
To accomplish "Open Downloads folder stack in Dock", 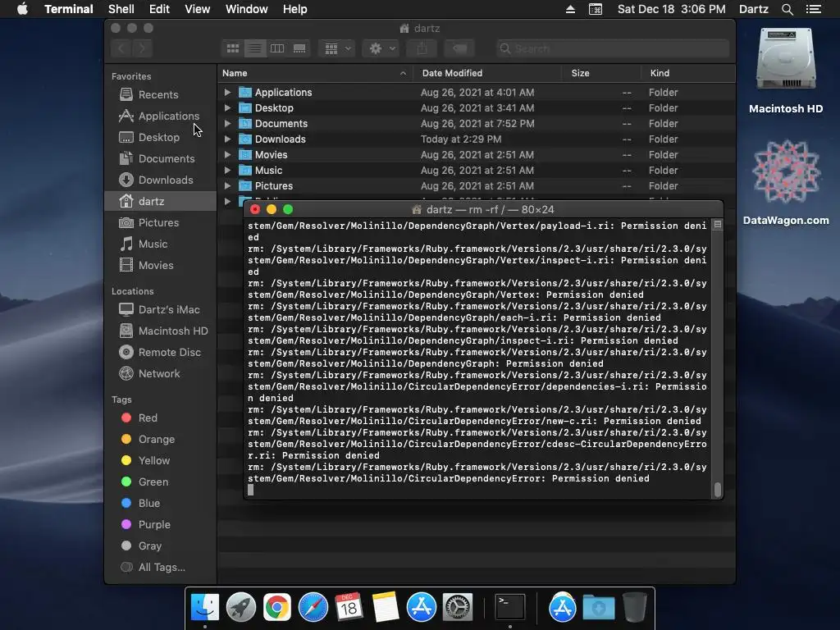I will (598, 608).
